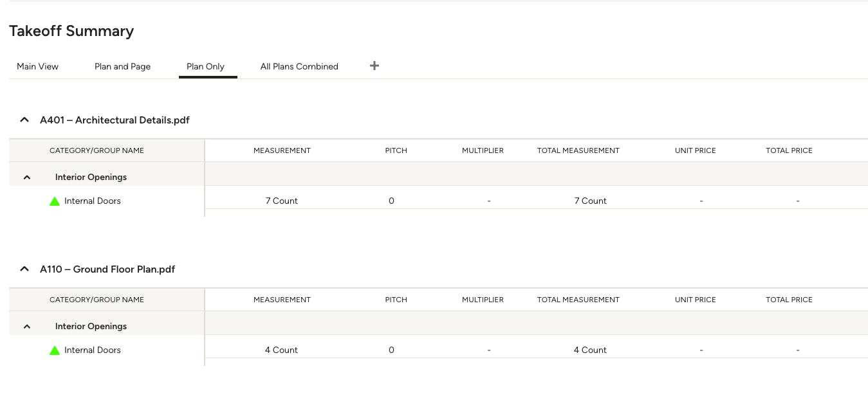Switch to the Main View tab

(37, 66)
